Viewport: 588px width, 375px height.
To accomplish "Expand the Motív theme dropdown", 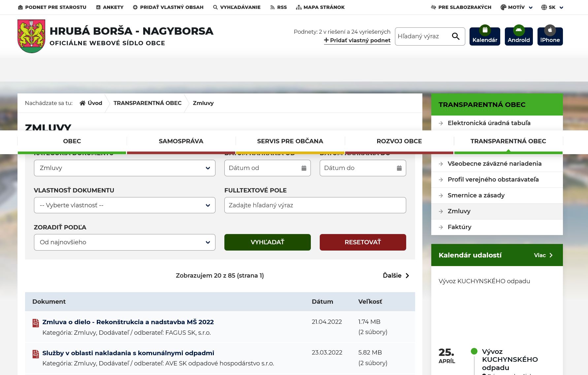I will click(516, 7).
